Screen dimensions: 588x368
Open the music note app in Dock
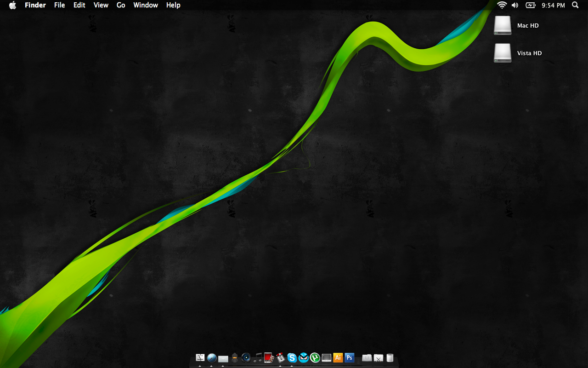[258, 357]
